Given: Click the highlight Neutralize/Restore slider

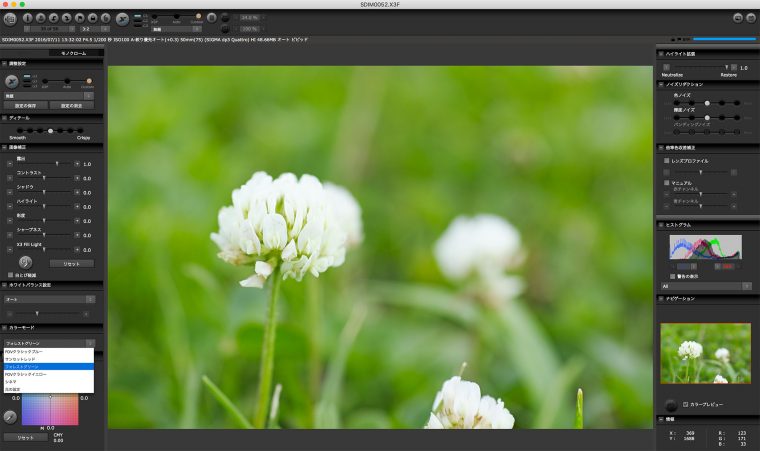Looking at the screenshot, I should coord(700,67).
